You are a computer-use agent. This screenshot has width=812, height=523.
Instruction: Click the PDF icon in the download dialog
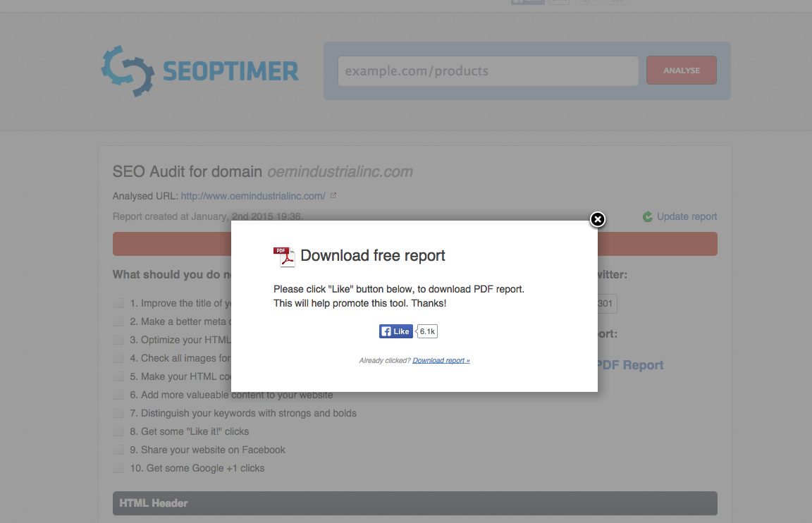[284, 256]
